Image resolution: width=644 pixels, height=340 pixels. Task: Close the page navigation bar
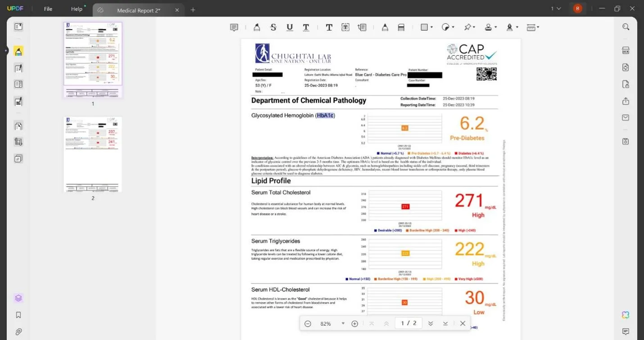click(x=463, y=323)
